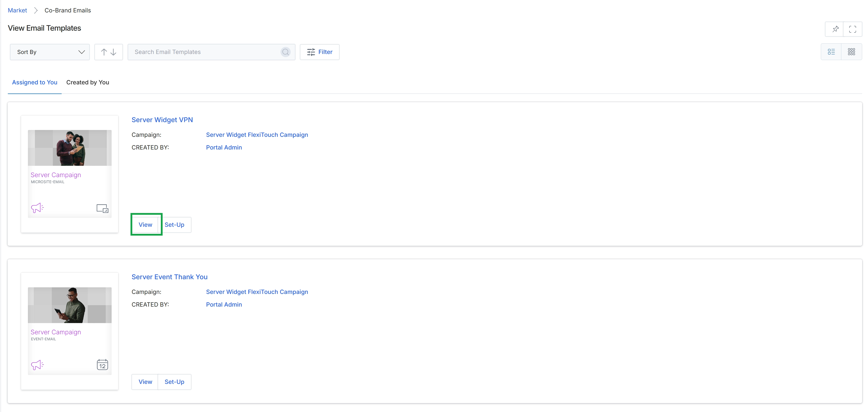Click megaphone icon on Event Thank You card
Viewport: 868px width, 412px height.
coord(37,365)
